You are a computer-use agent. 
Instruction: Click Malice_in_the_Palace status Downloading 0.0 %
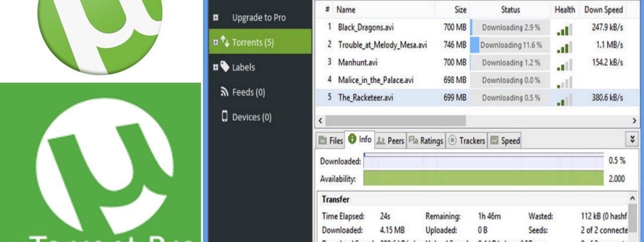(511, 80)
